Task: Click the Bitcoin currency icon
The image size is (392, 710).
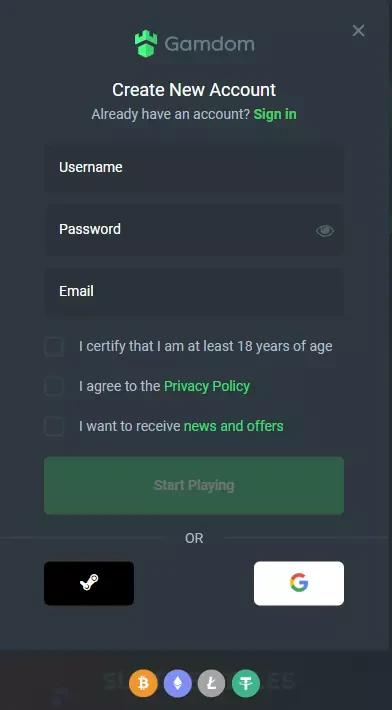Action: click(143, 683)
